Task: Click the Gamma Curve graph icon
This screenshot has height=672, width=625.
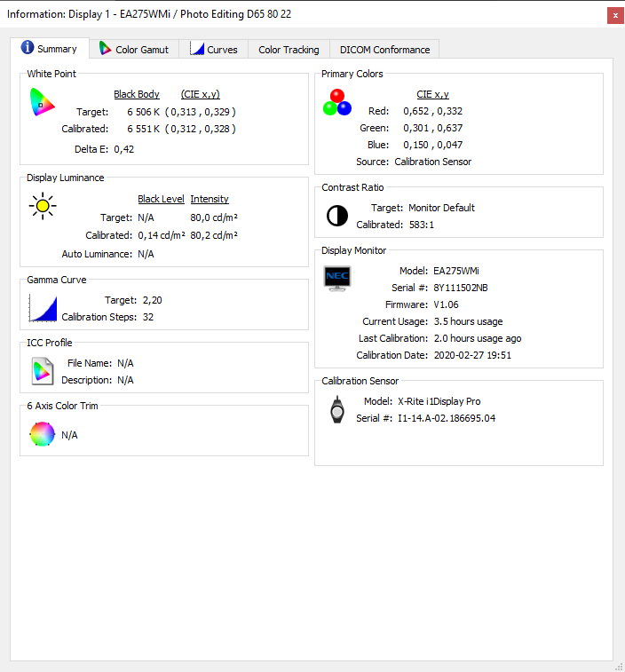Action: pos(43,308)
